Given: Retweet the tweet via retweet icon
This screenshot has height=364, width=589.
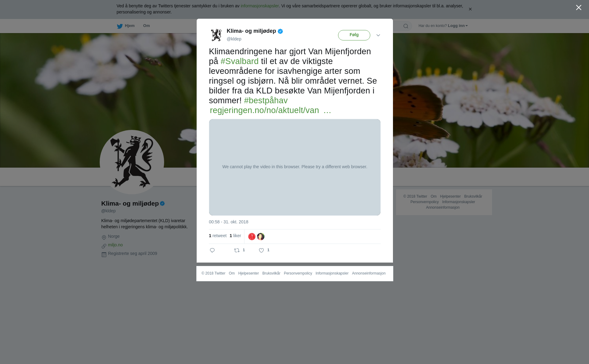Looking at the screenshot, I should [x=237, y=250].
